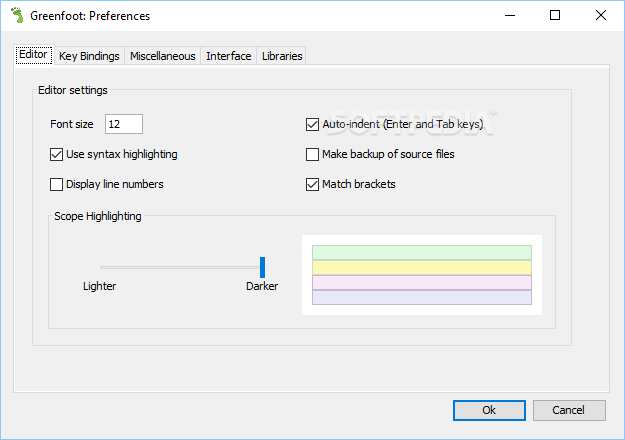The image size is (625, 440).
Task: Click the yellow scope preview band
Action: point(422,267)
